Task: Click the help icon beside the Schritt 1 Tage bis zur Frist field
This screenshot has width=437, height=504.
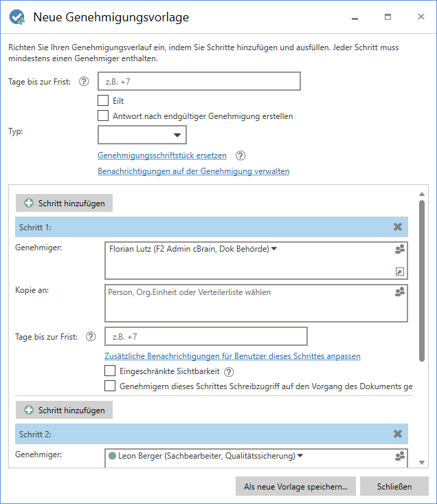Action: point(91,336)
